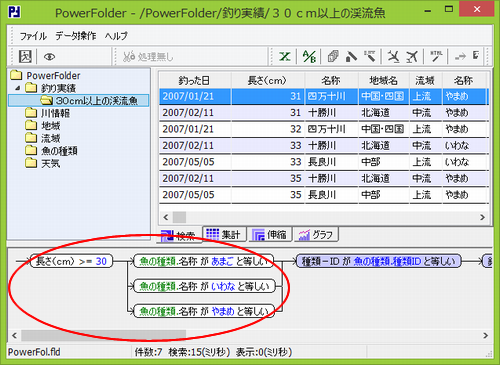Click the 長さ(cm) >= 30 condition node

click(x=71, y=261)
